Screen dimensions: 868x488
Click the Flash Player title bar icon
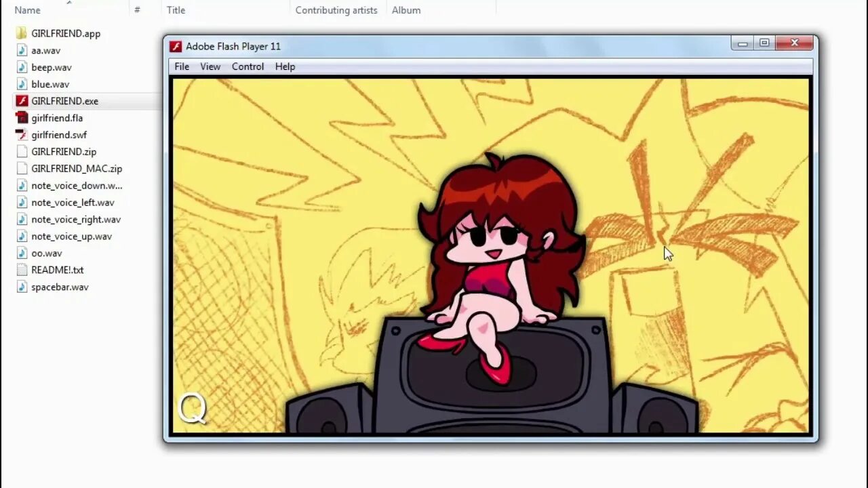click(176, 46)
